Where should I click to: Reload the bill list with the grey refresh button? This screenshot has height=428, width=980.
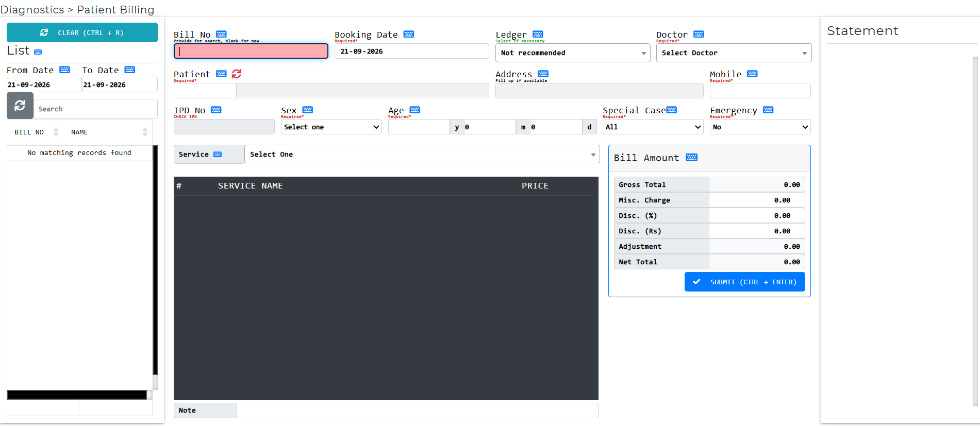pos(20,106)
